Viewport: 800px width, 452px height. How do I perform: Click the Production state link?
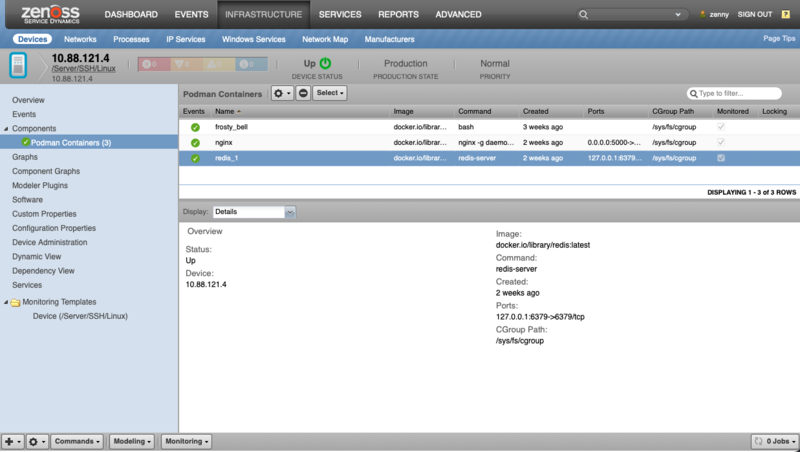coord(406,64)
